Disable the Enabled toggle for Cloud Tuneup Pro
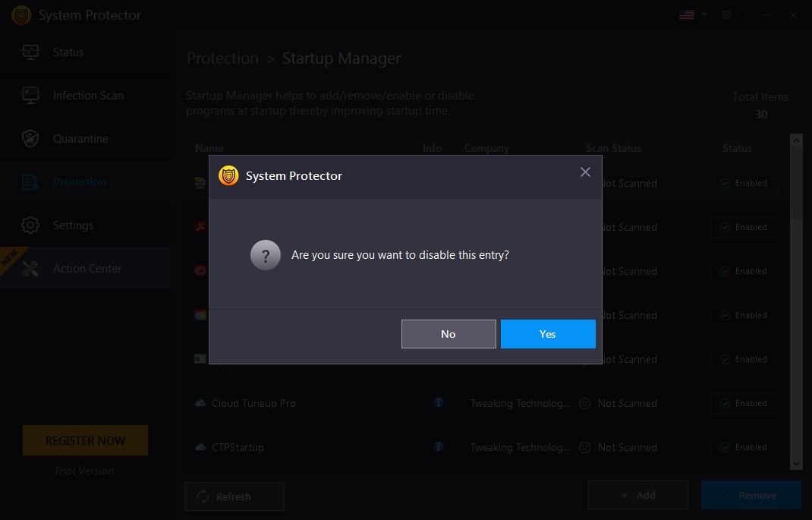Screen dimensions: 812x520 tap(744, 403)
